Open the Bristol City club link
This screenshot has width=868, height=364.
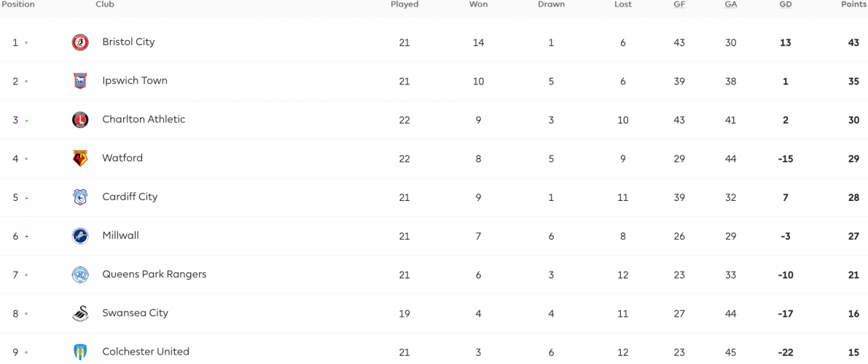[x=128, y=42]
